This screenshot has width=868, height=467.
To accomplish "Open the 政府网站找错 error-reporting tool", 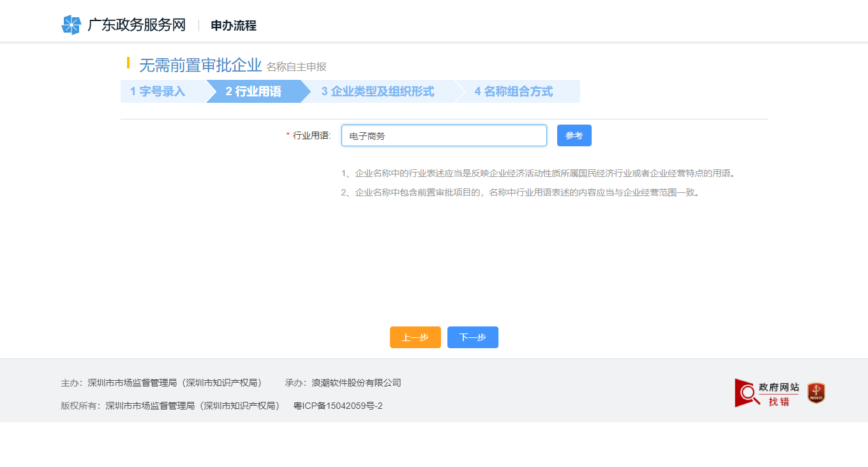I will click(767, 393).
